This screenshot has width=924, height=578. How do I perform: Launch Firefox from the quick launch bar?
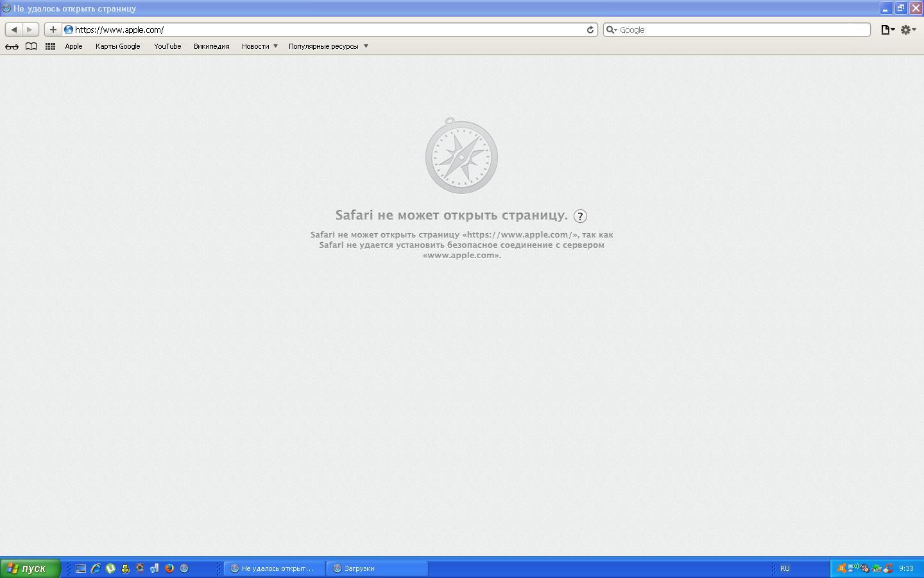pyautogui.click(x=169, y=568)
